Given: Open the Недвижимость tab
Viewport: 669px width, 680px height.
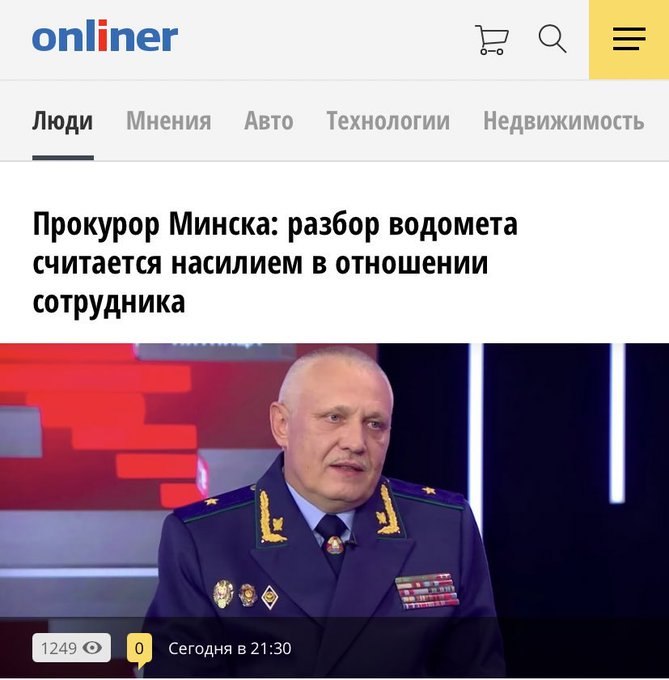Looking at the screenshot, I should 564,121.
